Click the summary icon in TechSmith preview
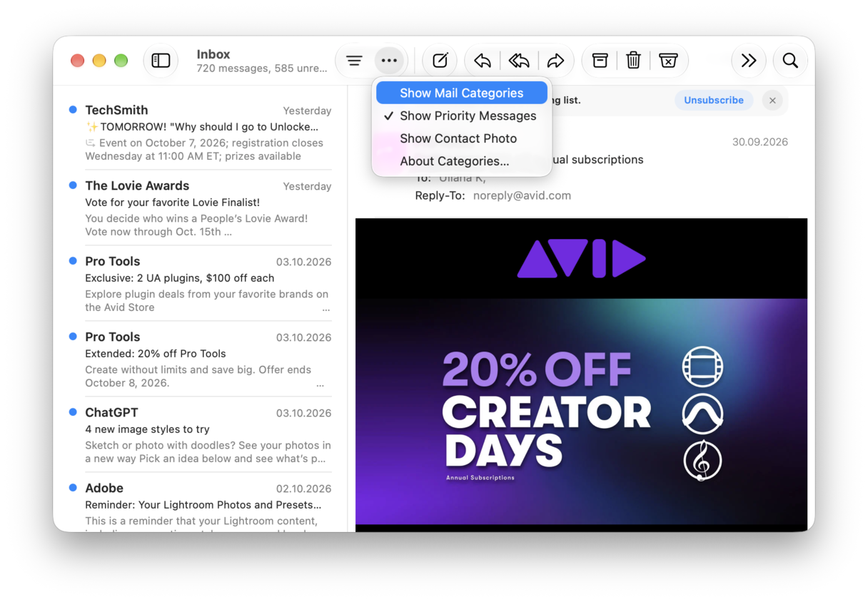 (90, 143)
